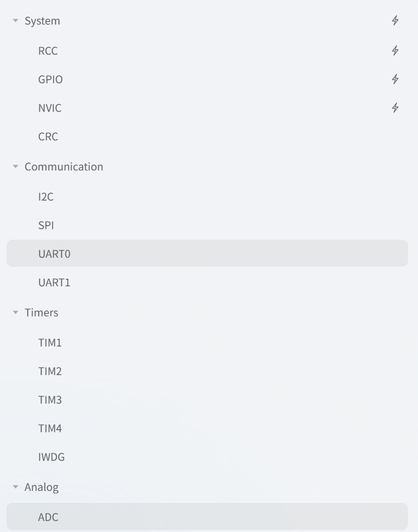
Task: Open the TIM1 timer entry
Action: [50, 343]
